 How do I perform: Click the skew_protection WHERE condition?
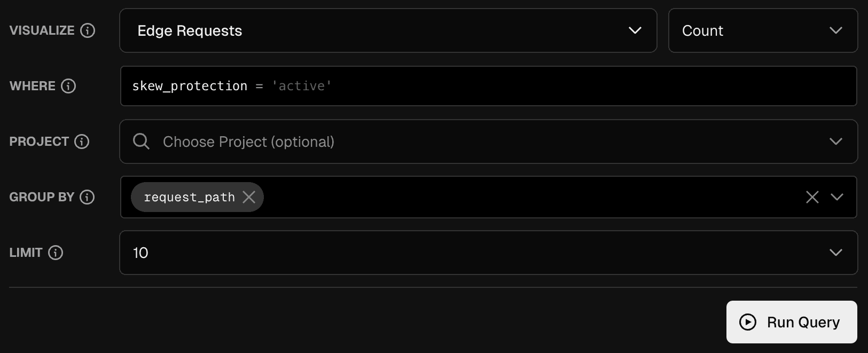click(190, 86)
